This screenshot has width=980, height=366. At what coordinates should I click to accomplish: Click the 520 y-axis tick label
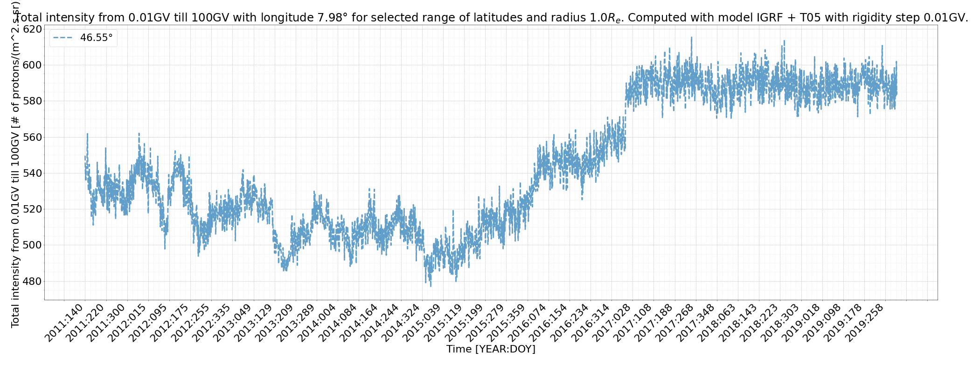pos(31,209)
